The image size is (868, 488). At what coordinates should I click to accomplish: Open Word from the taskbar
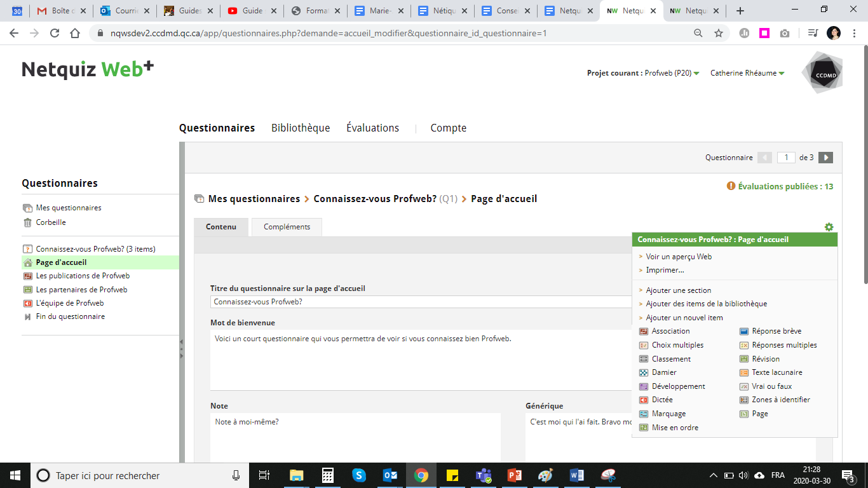(x=577, y=475)
